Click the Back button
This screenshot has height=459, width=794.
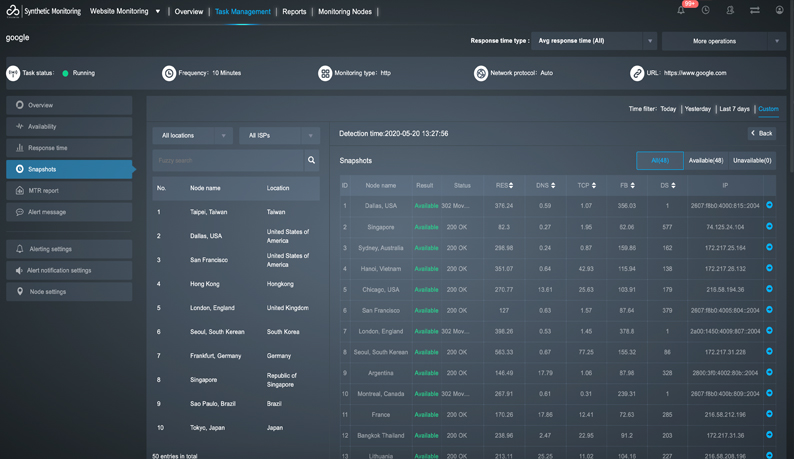762,133
